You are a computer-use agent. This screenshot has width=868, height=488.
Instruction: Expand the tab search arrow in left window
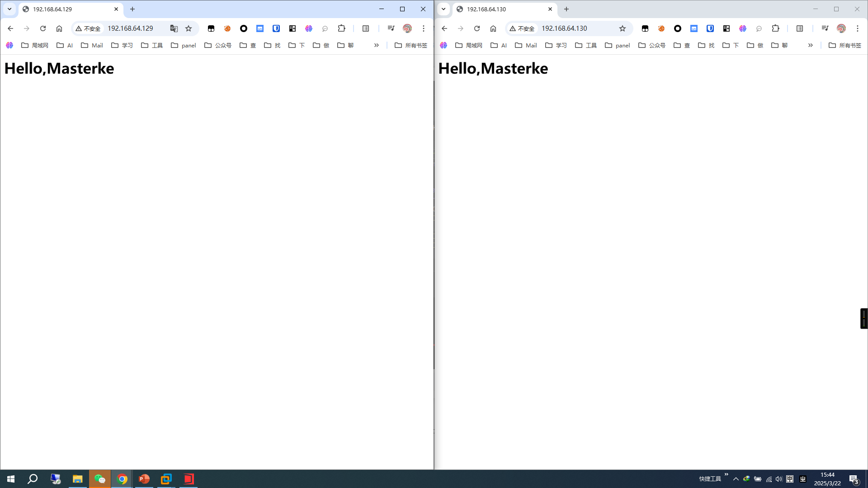pos(9,9)
